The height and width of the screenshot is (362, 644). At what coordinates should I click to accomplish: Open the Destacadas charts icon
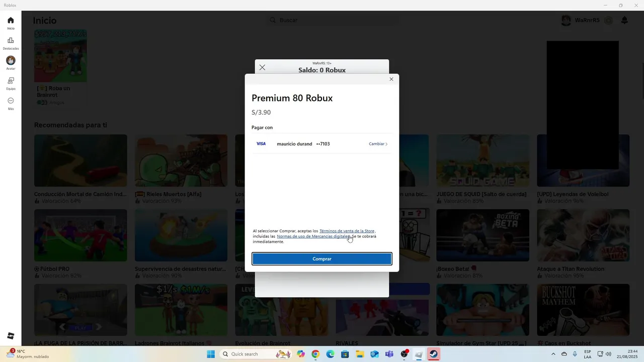11,40
